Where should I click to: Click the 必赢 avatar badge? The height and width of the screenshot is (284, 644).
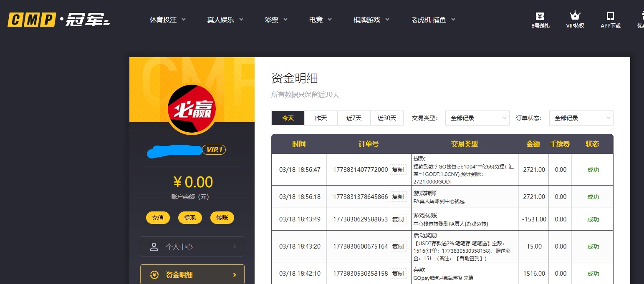tap(192, 109)
